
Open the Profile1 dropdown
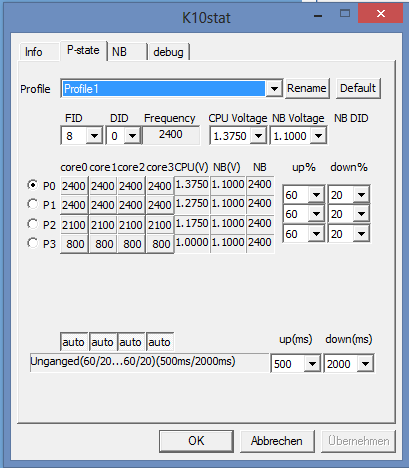274,89
